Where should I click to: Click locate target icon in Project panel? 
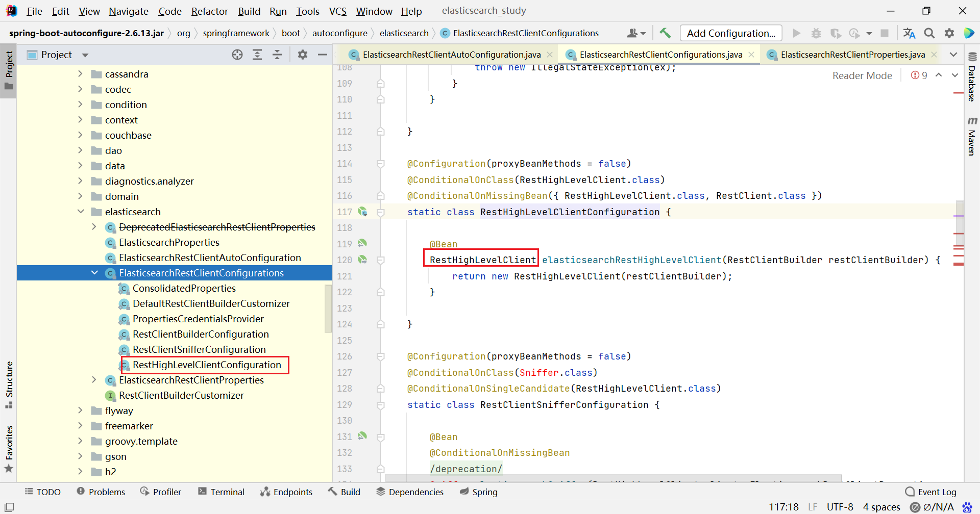(x=237, y=55)
